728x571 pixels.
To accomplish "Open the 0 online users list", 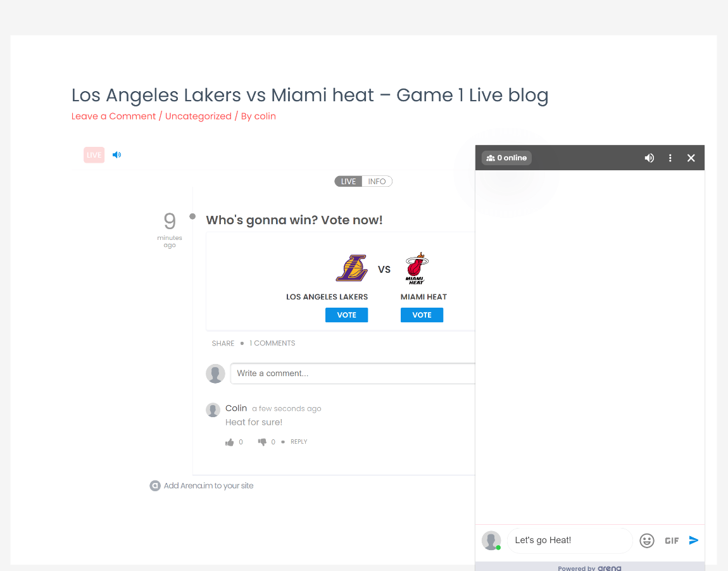I will (506, 158).
